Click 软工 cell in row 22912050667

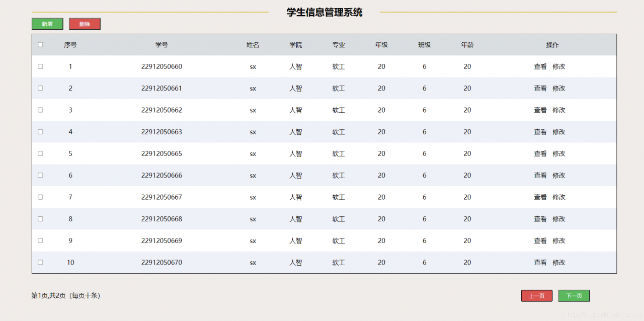[339, 197]
